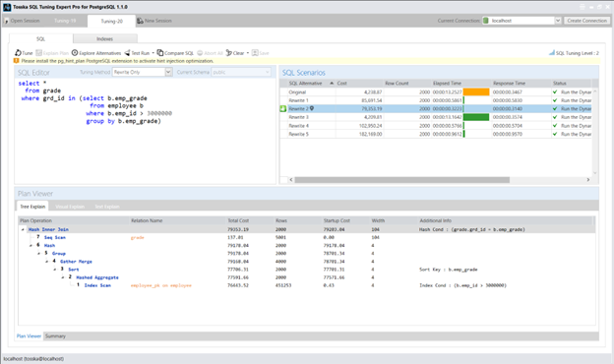Click the green elapsed time bar for Rewrite 3
Screen dimensions: 614x364
click(476, 117)
